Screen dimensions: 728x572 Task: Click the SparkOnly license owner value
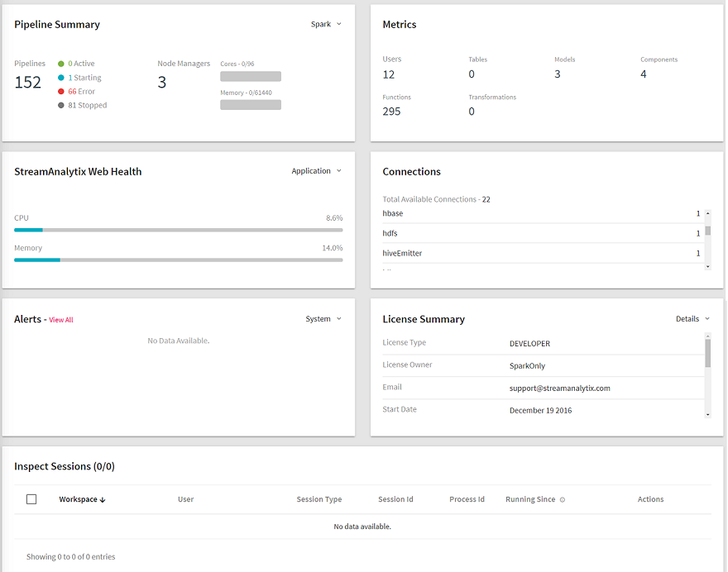528,366
